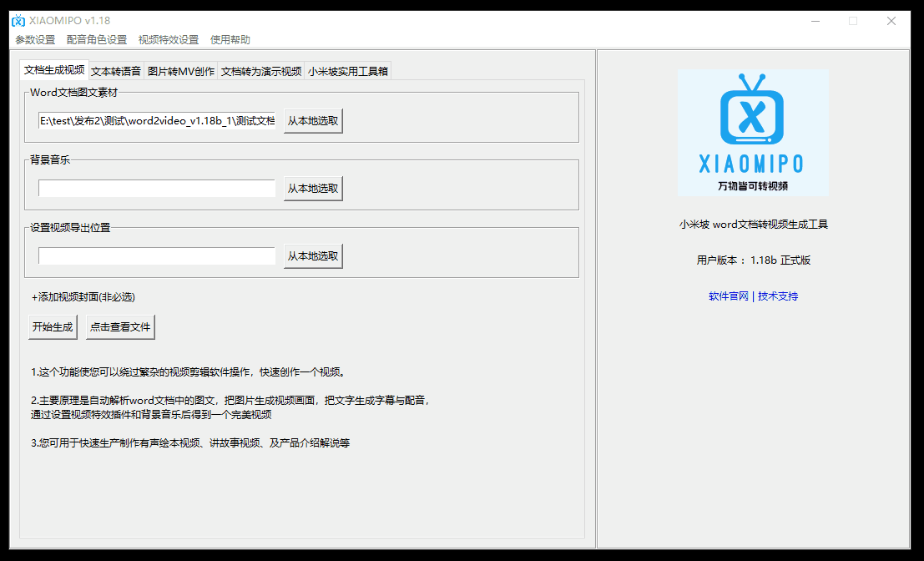924x561 pixels.
Task: Click 从本地选取 for 背景音乐
Action: [313, 189]
